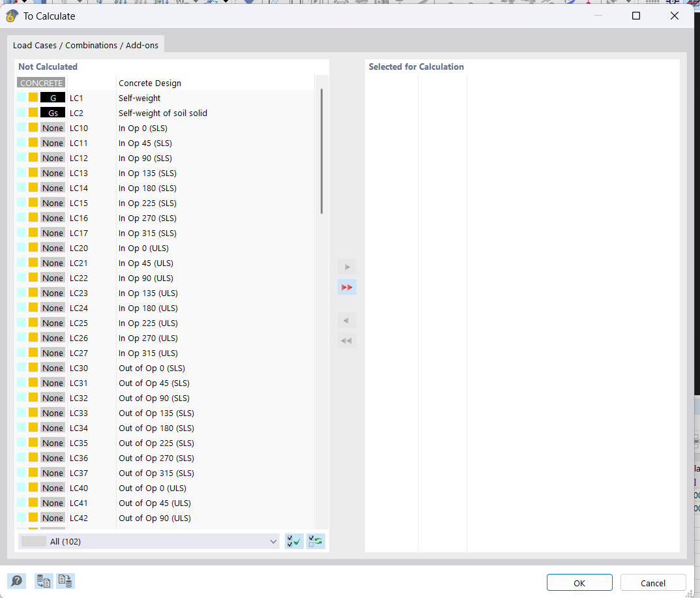The height and width of the screenshot is (598, 700).
Task: Click the select all checkmarks icon
Action: [x=294, y=541]
